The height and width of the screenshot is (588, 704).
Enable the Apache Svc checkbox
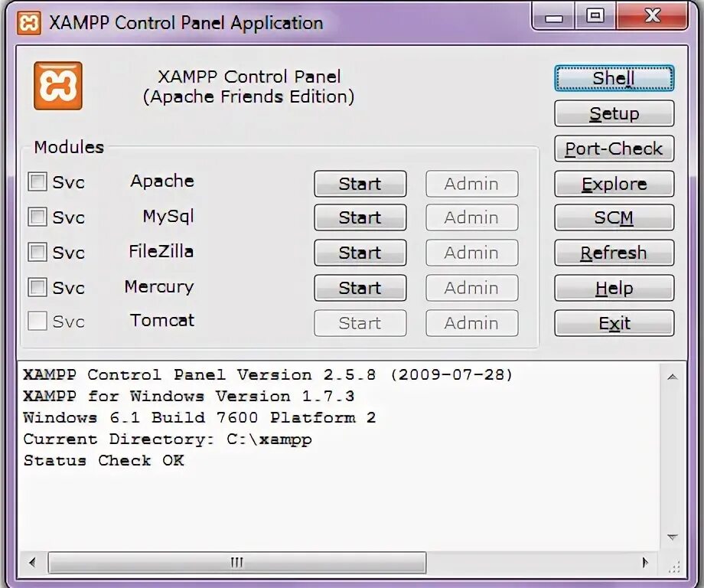pos(37,182)
